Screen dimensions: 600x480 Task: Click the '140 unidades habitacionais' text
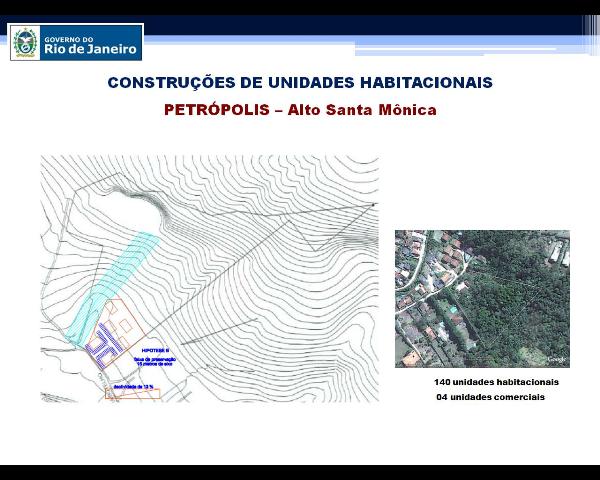click(x=496, y=382)
